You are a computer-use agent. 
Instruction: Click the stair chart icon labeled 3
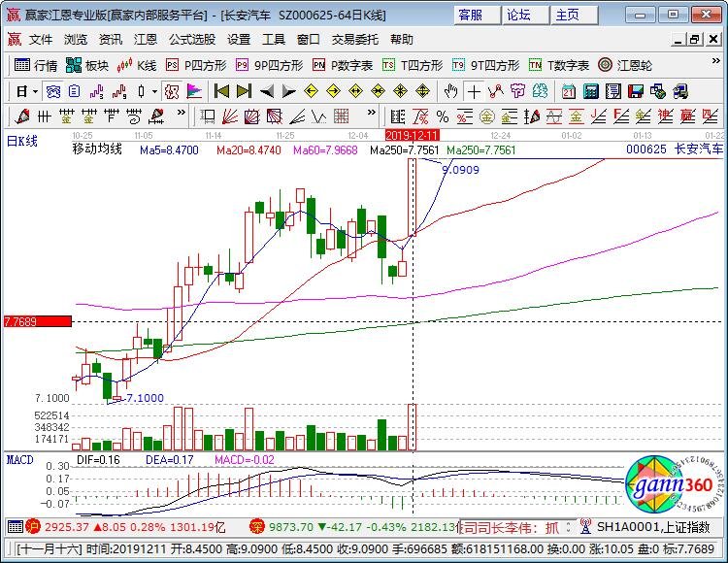[96, 91]
